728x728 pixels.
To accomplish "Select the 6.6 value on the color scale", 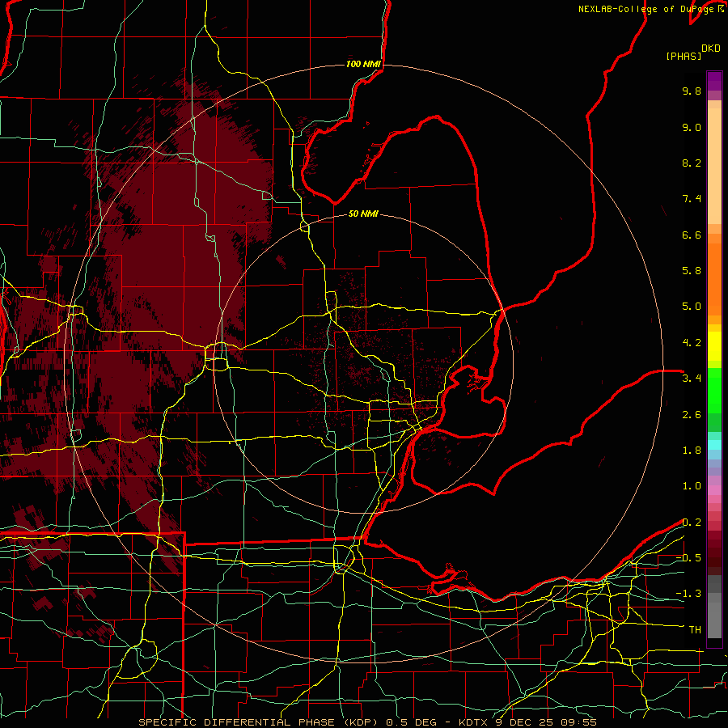I will pyautogui.click(x=692, y=235).
